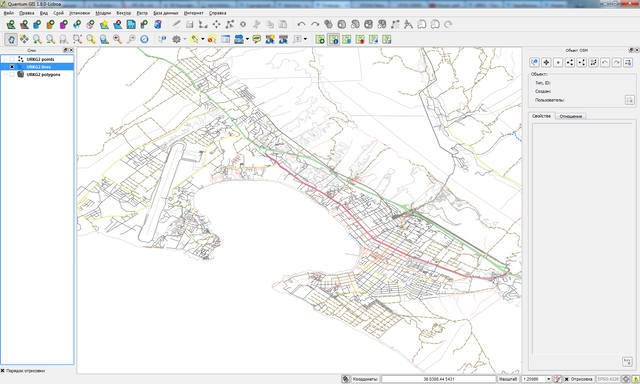Viewport: 640px width, 384px height.
Task: Undock the OSM object panel
Action: [631, 50]
